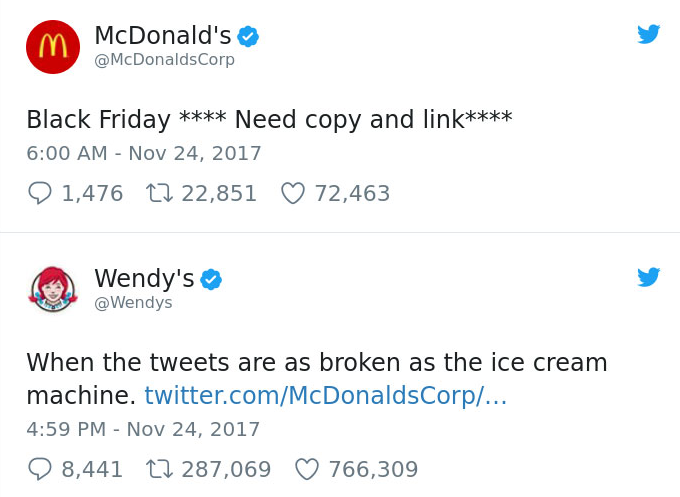Click the McDonald's golden arches avatar
Viewport: 680px width, 497px height.
coord(53,47)
